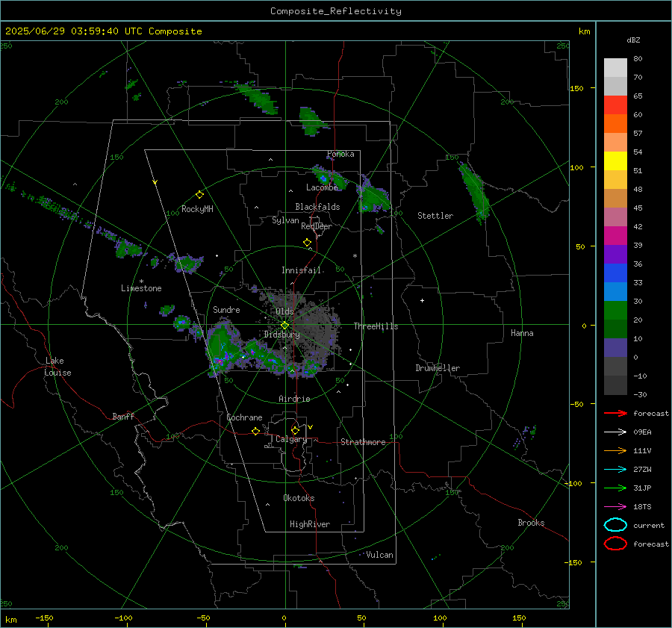The width and height of the screenshot is (672, 628).
Task: Click the green 31JP arrow icon
Action: [x=615, y=488]
